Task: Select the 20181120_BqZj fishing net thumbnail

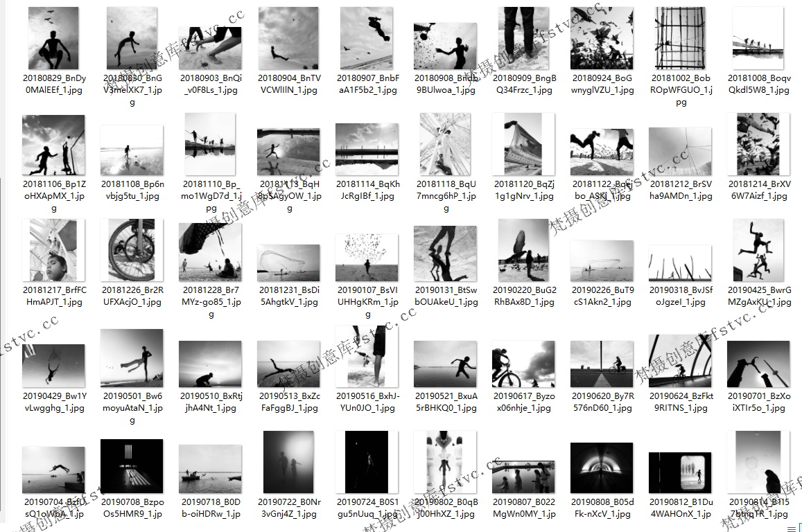Action: (523, 144)
